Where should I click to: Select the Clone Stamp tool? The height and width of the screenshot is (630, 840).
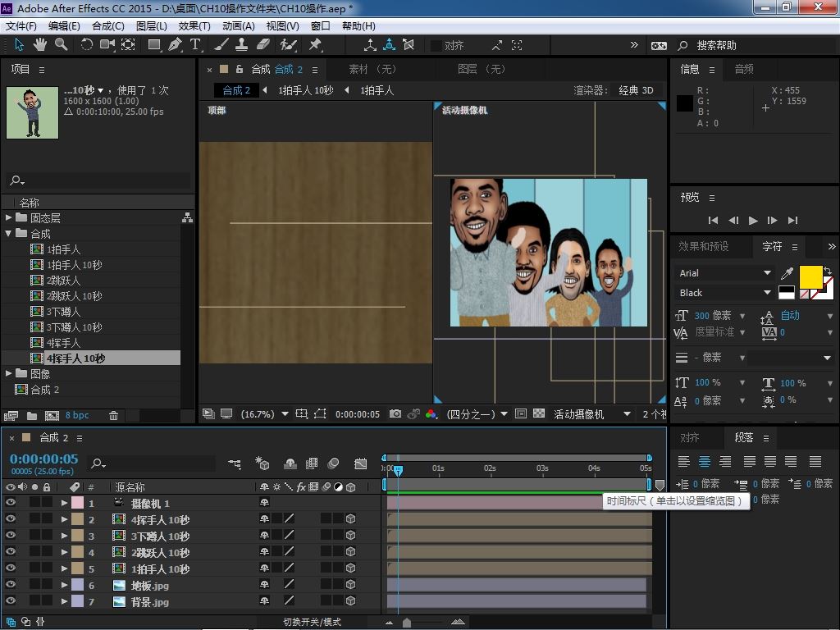242,45
